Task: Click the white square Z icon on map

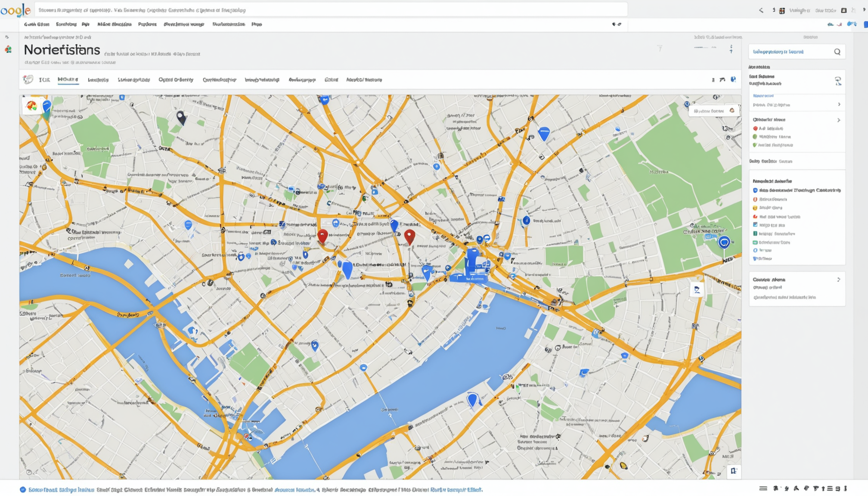Action: pyautogui.click(x=697, y=290)
